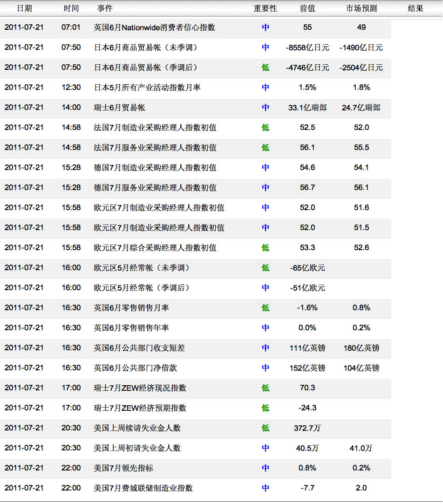
Task: Select event 英国6月公共部门收支短差
Action: pyautogui.click(x=139, y=348)
